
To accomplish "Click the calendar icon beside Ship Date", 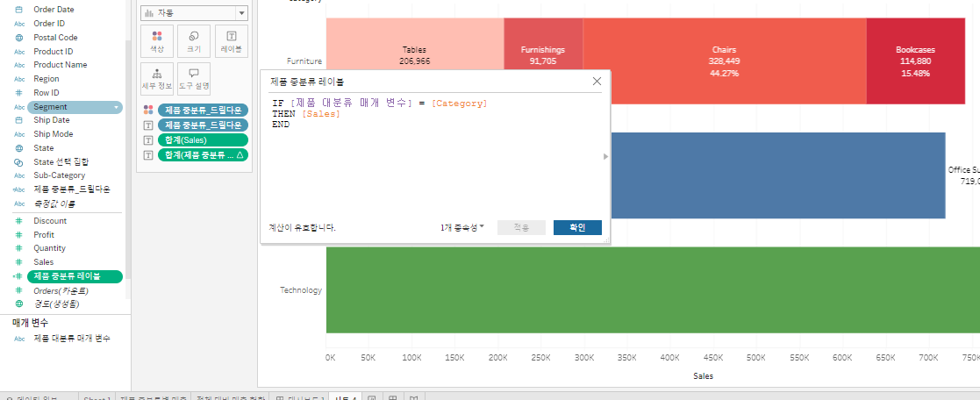I will click(18, 120).
